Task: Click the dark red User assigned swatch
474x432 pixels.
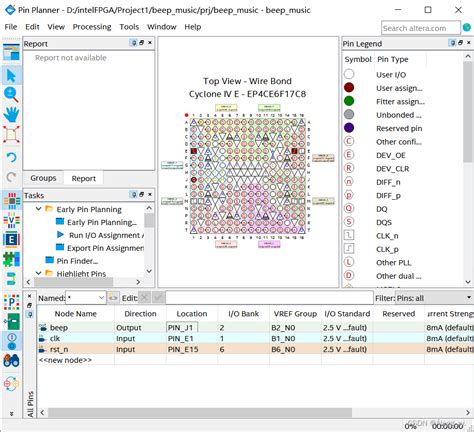Action: 349,88
